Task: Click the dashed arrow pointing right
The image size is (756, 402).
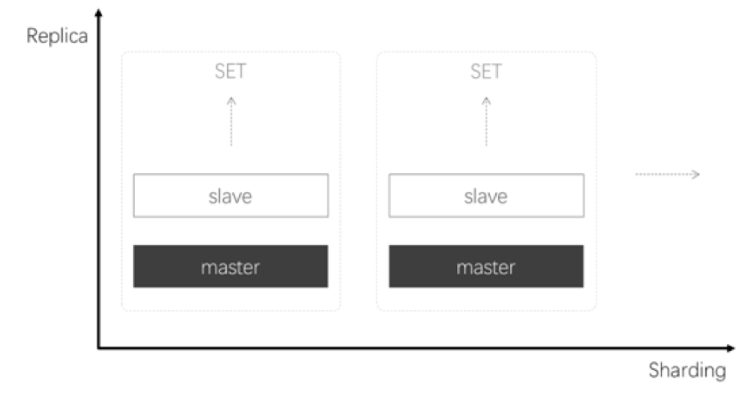Action: pos(667,174)
